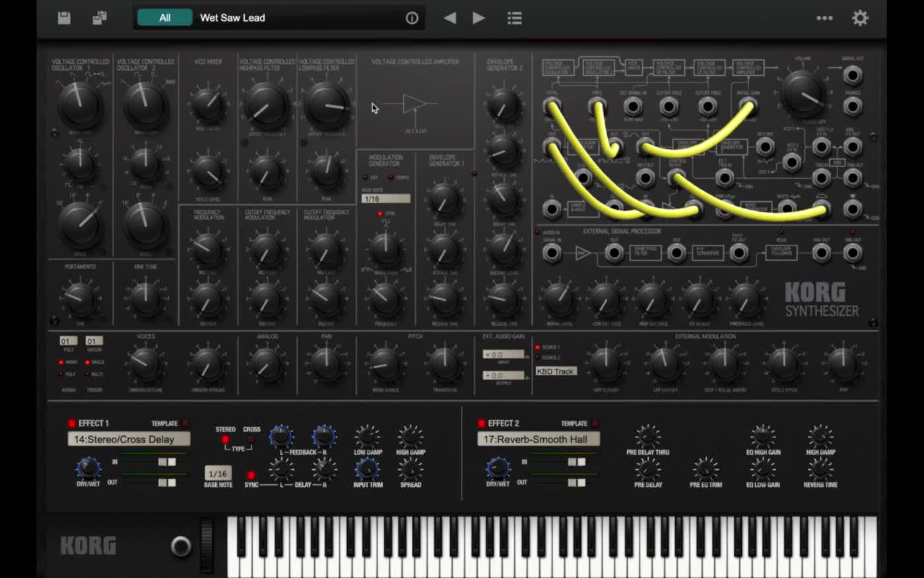
Task: Go to the previous preset
Action: [x=450, y=18]
